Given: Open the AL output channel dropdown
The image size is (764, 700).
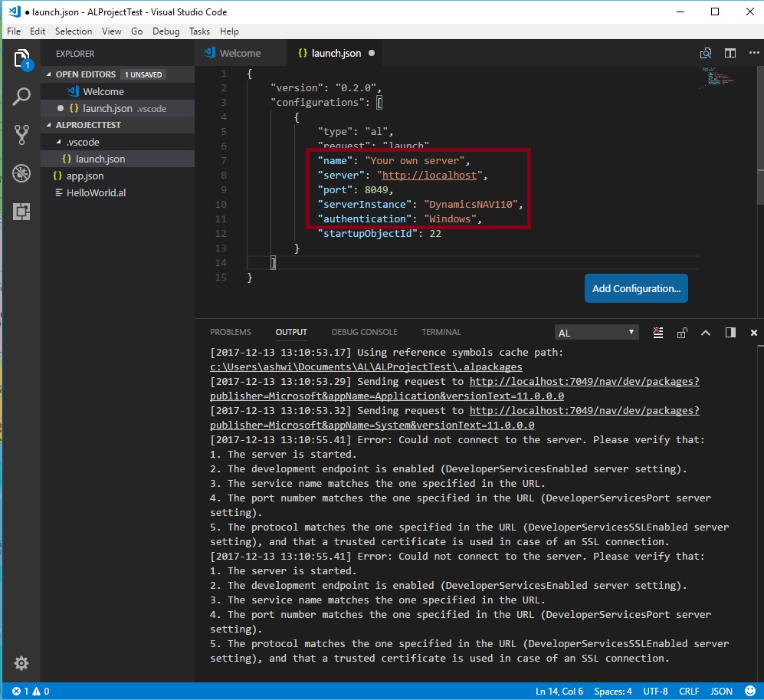Looking at the screenshot, I should click(x=596, y=333).
